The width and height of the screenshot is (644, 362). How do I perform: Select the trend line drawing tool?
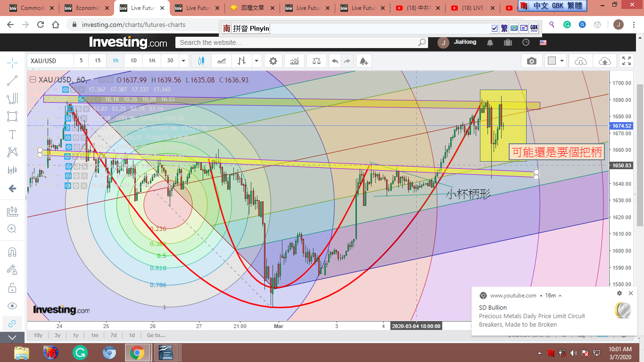[12, 81]
